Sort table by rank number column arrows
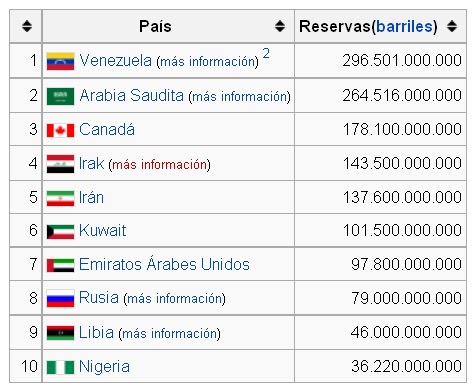 click(27, 26)
